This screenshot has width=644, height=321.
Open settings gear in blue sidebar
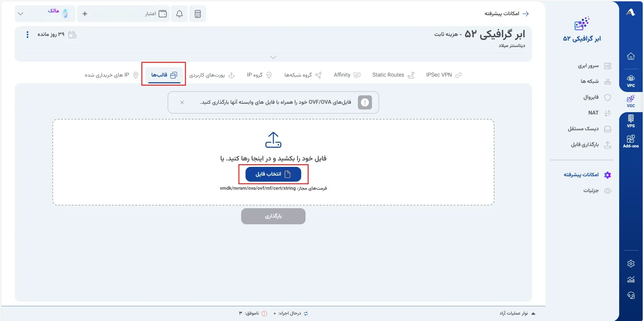tap(631, 264)
